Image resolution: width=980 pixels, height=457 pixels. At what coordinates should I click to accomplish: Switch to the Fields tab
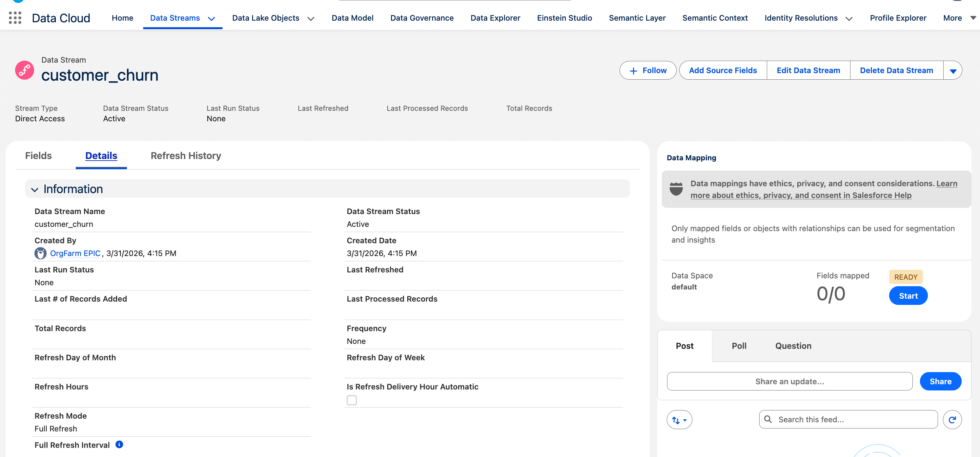38,155
